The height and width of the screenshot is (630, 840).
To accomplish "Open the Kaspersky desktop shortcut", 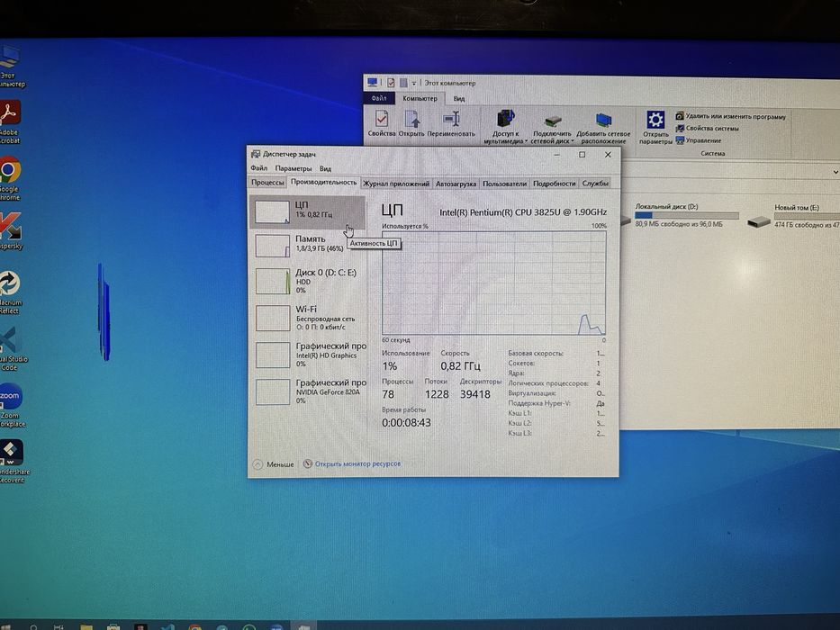I will [x=11, y=231].
